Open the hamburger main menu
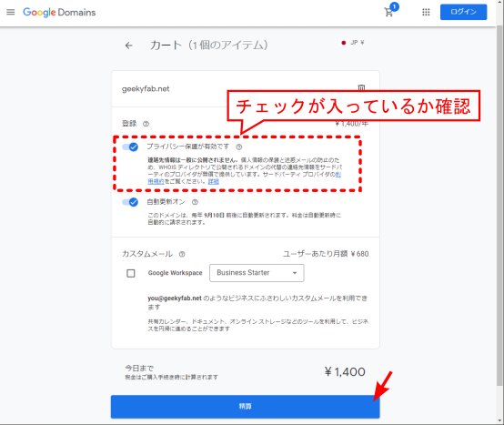 (11, 12)
